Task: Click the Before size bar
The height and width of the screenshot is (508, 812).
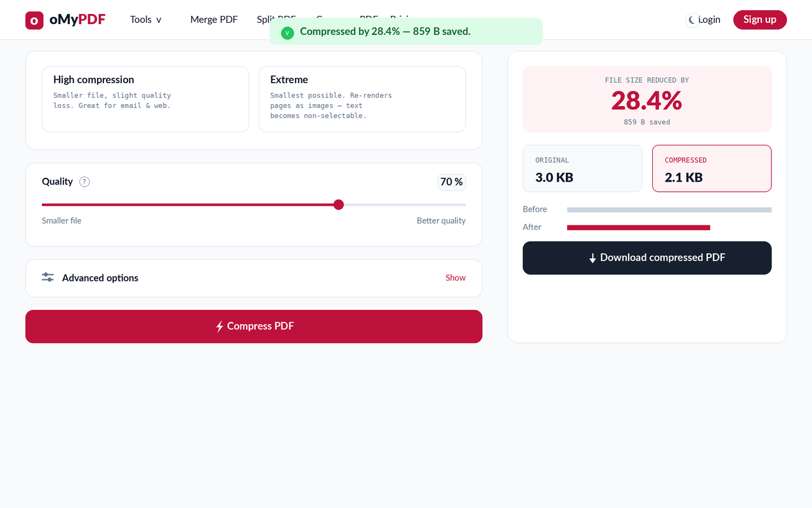Action: click(669, 210)
